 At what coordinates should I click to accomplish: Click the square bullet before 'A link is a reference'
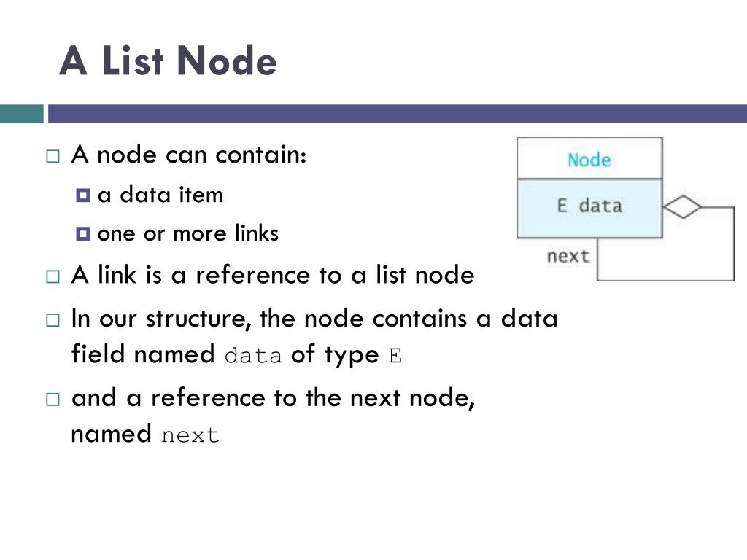point(53,276)
